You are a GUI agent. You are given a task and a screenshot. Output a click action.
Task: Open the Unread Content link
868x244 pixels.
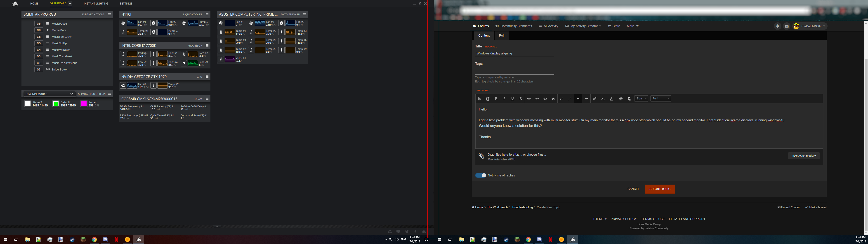[x=789, y=207]
